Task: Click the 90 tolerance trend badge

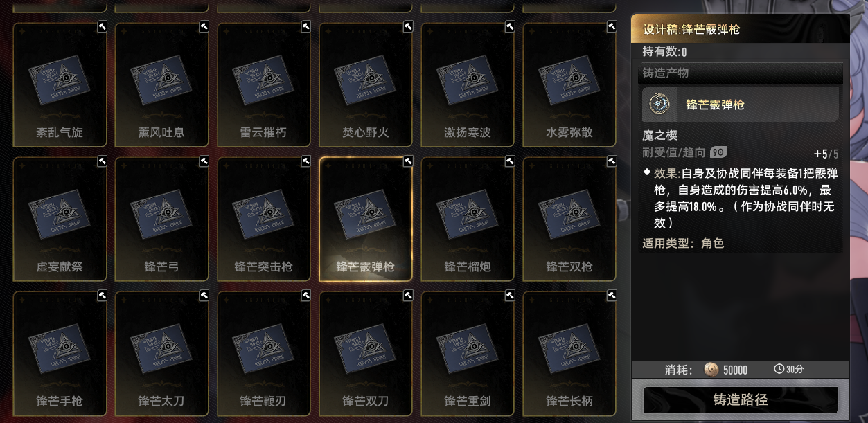Action: point(718,152)
